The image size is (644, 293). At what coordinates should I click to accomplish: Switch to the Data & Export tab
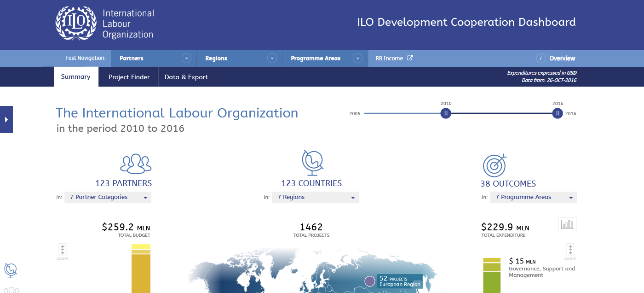coord(186,77)
